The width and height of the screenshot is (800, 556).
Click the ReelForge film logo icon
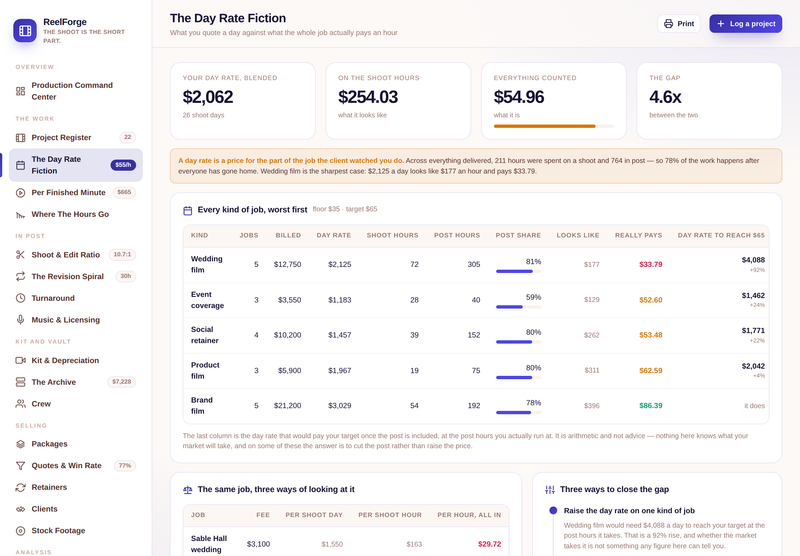(25, 31)
